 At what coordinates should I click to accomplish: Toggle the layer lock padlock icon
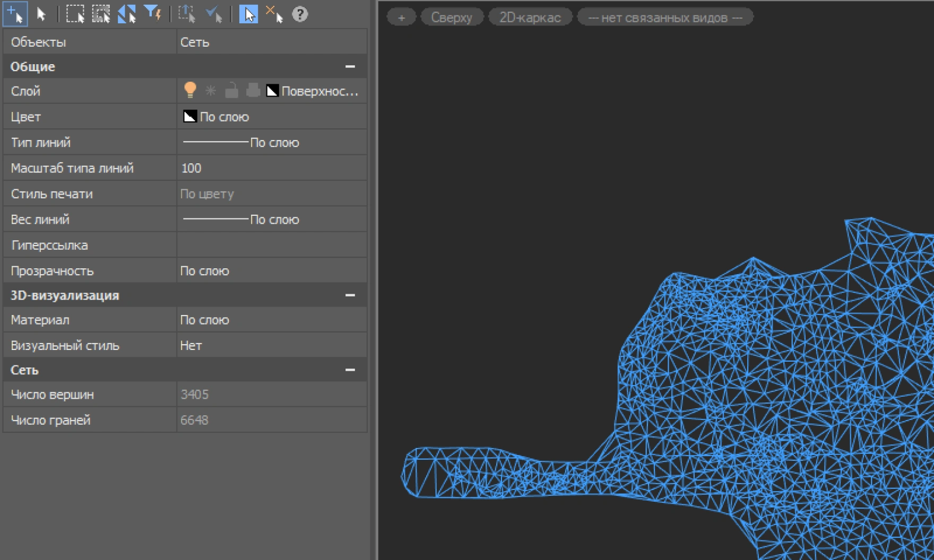[231, 91]
